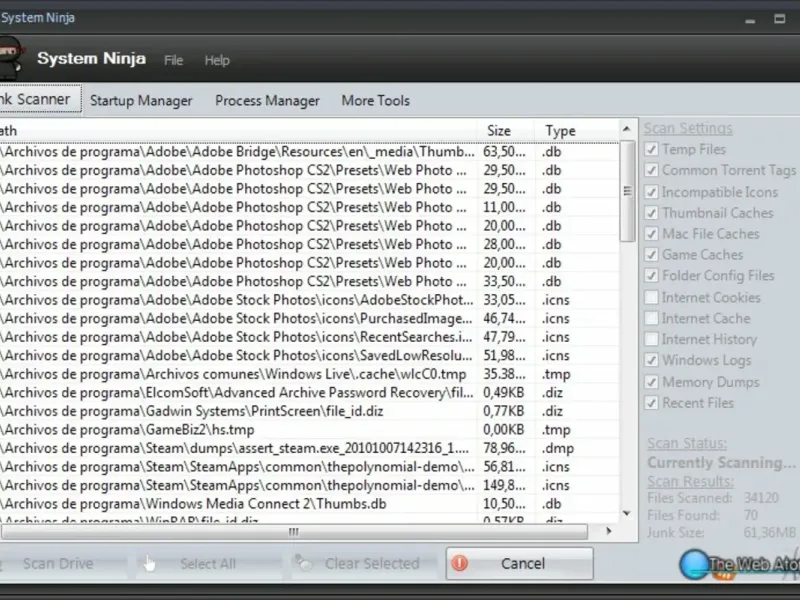Click the Clear Selected button

(364, 563)
